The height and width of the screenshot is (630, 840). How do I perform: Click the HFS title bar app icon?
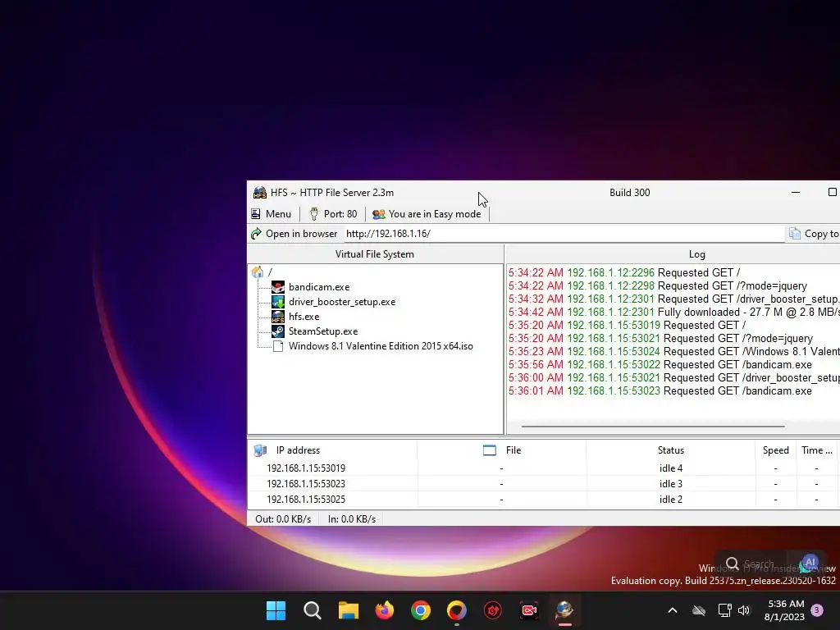(260, 192)
